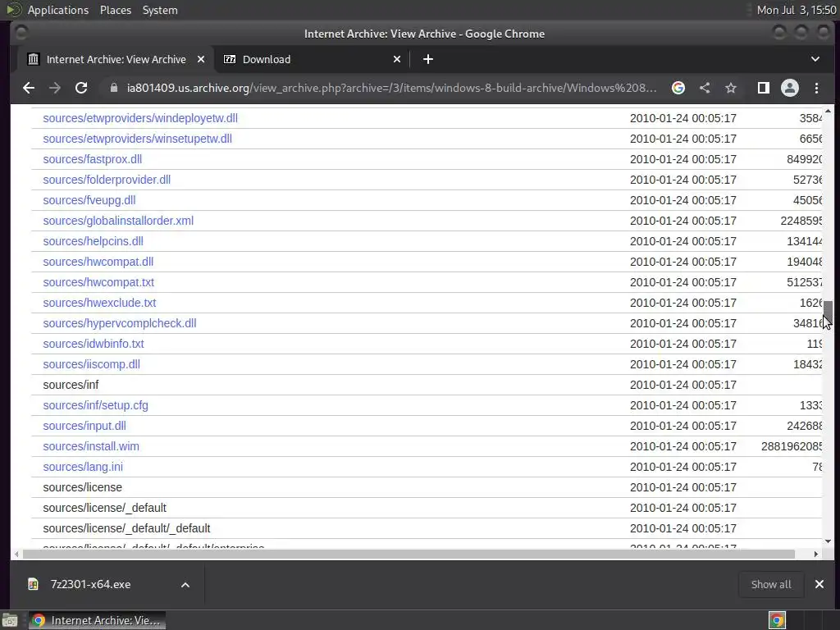
Task: Click the vertical scrollbar thumb
Action: (828, 312)
